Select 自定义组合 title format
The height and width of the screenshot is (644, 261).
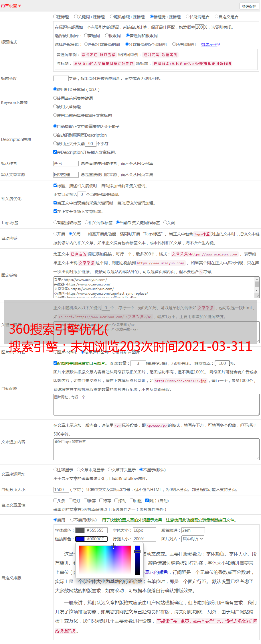tap(217, 17)
